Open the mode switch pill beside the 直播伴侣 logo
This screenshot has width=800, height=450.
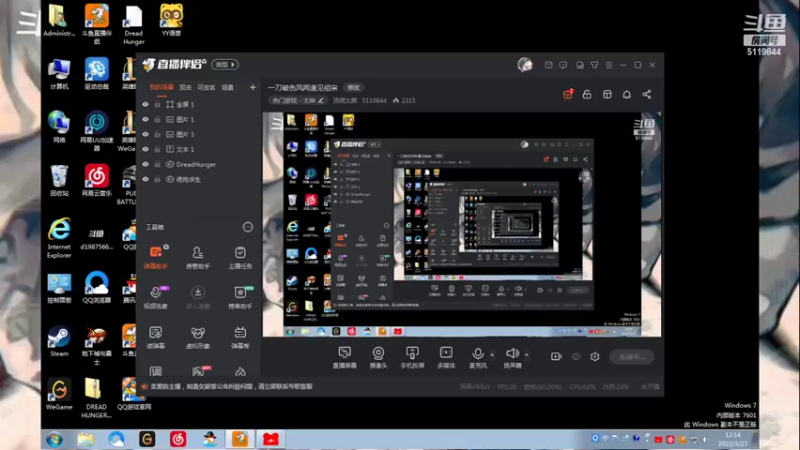coord(225,65)
